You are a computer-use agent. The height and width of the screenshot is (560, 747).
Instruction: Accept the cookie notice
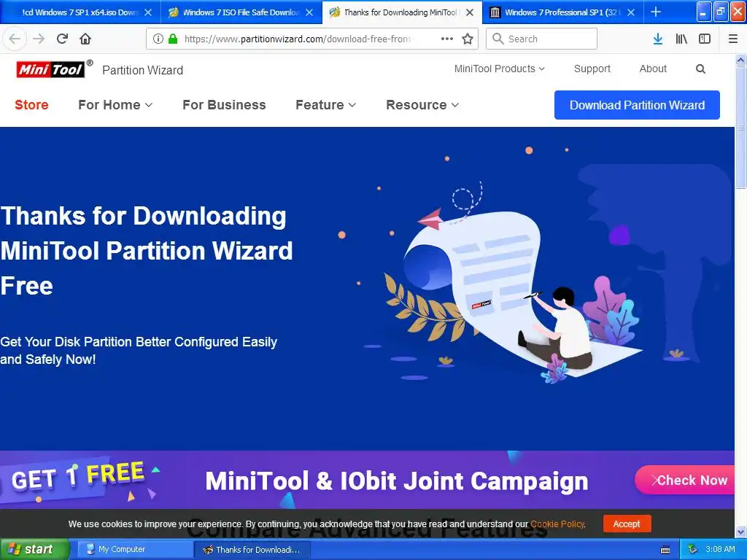click(x=627, y=524)
